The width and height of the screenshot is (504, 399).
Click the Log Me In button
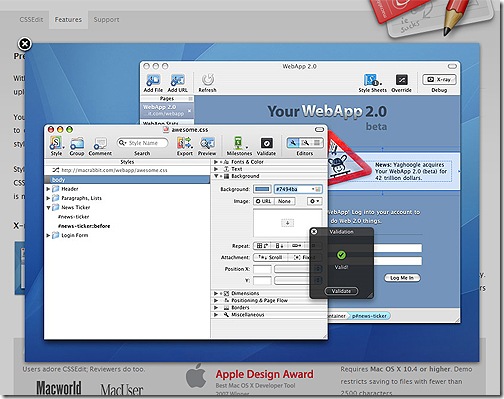pos(402,278)
